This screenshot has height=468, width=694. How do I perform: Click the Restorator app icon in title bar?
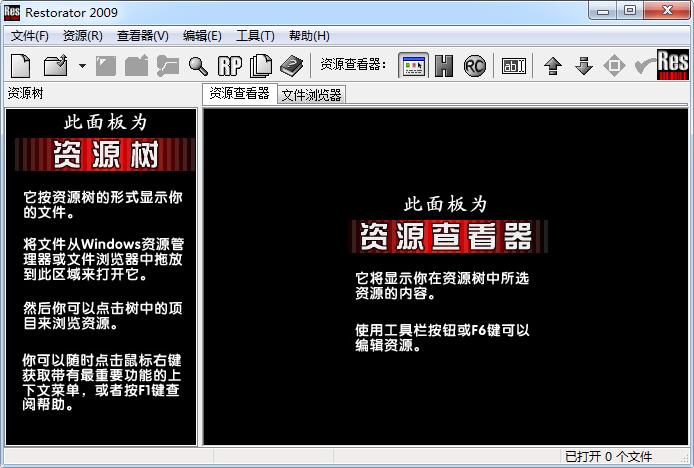click(x=12, y=12)
